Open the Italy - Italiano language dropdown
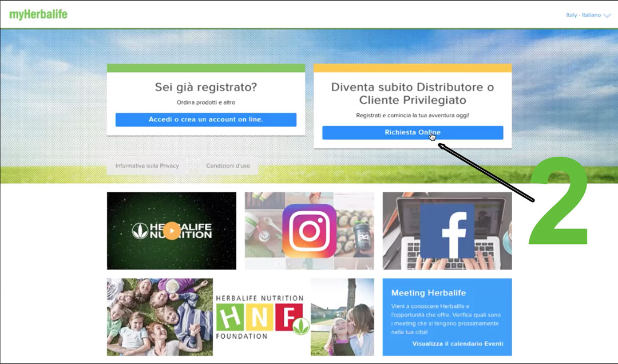Viewport: 618px width, 364px height. pyautogui.click(x=588, y=15)
